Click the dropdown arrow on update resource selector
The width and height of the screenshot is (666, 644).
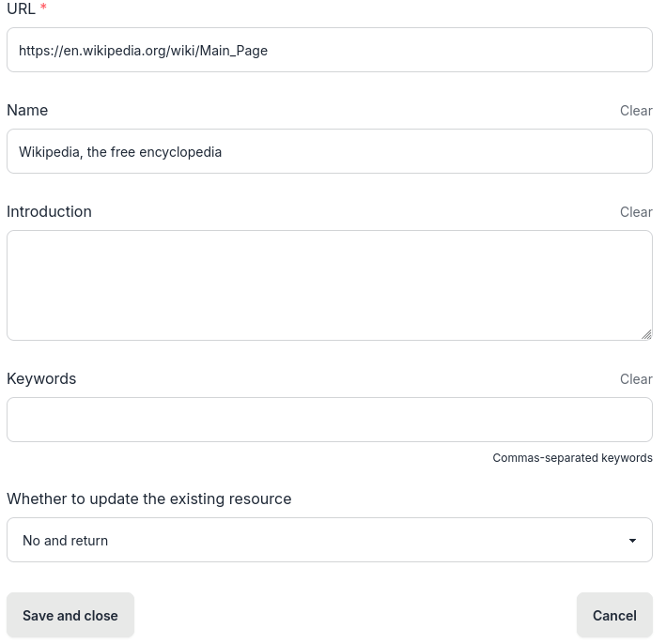point(632,541)
